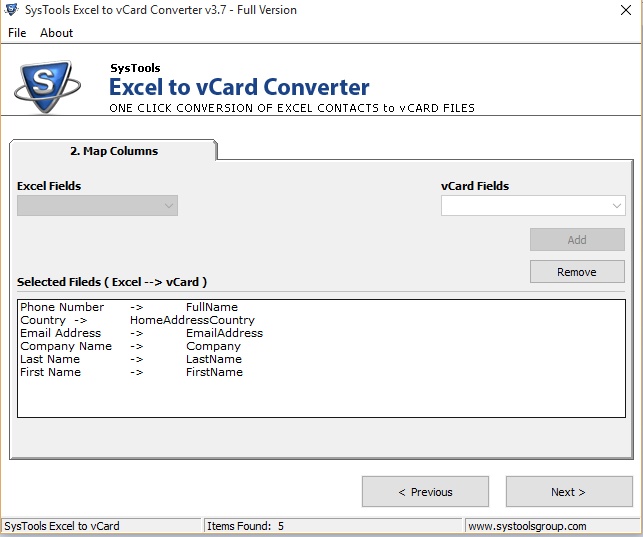Click the Add button

[577, 240]
